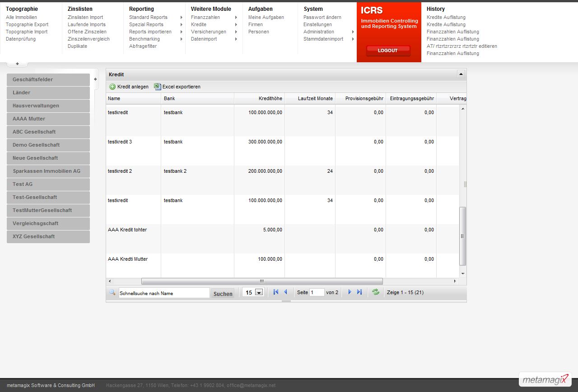This screenshot has width=578, height=392.
Task: Click the red LOGOUT button
Action: (x=388, y=51)
